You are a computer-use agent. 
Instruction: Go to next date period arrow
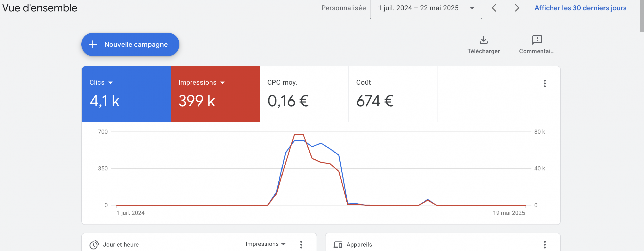tap(517, 8)
